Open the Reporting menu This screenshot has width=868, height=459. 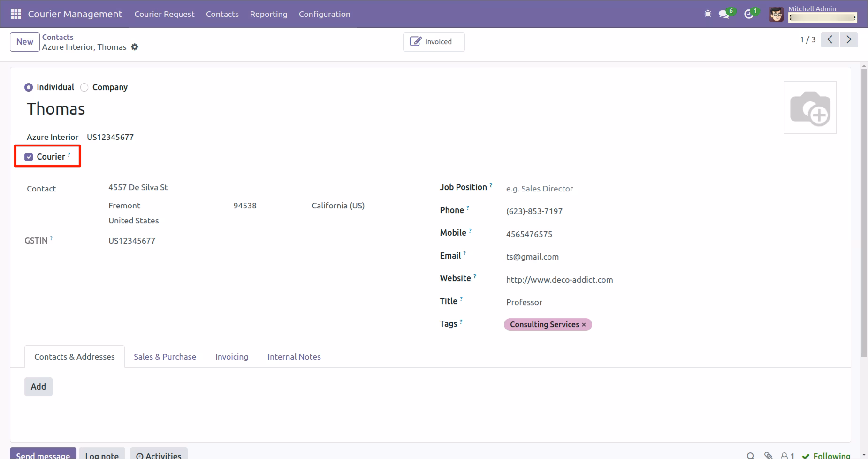269,14
